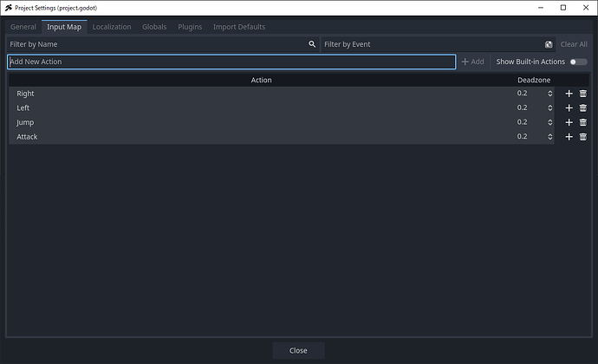Screen dimensions: 598x364
Task: Open the Localization tab
Action: 112,27
